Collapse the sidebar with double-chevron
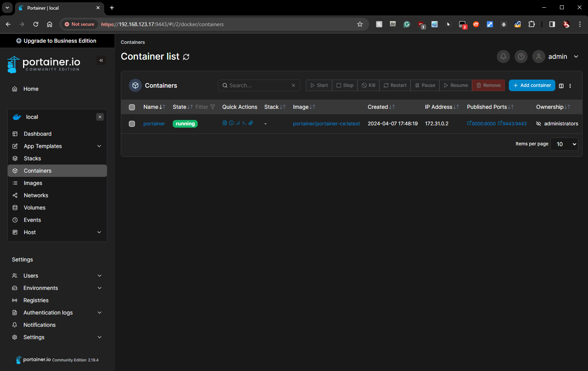Screen dimensions: 588x371 101,60
